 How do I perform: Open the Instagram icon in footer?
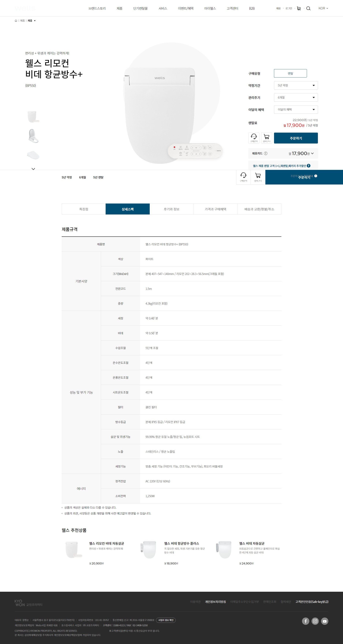tap(315, 621)
